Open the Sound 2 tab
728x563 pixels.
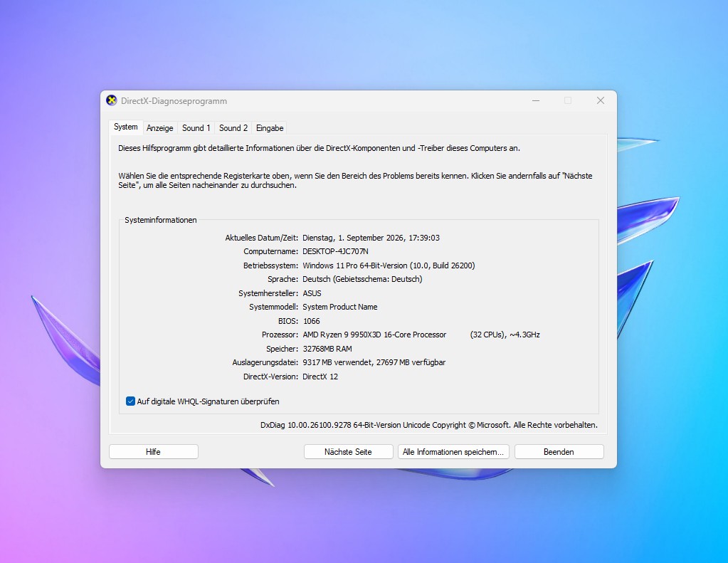(233, 127)
